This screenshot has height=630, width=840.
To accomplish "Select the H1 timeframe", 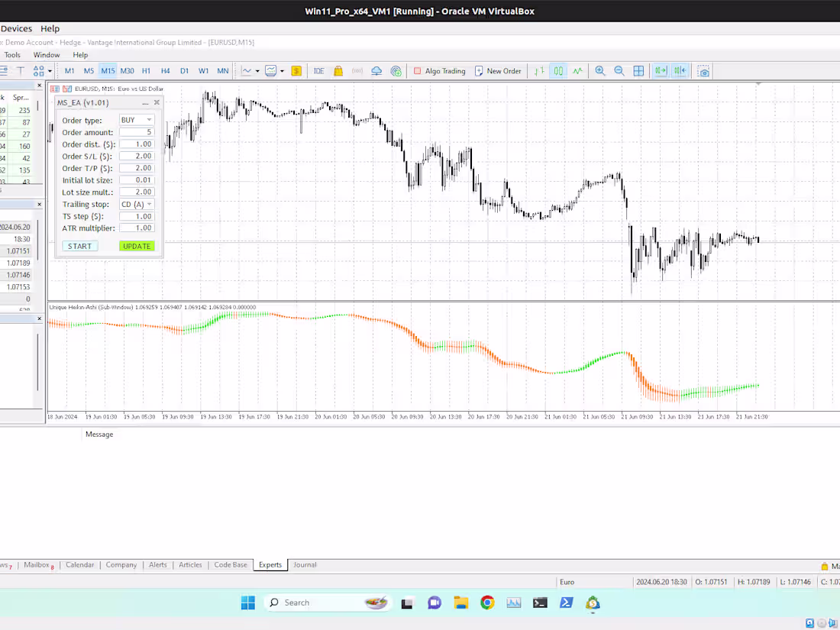I will [x=146, y=70].
